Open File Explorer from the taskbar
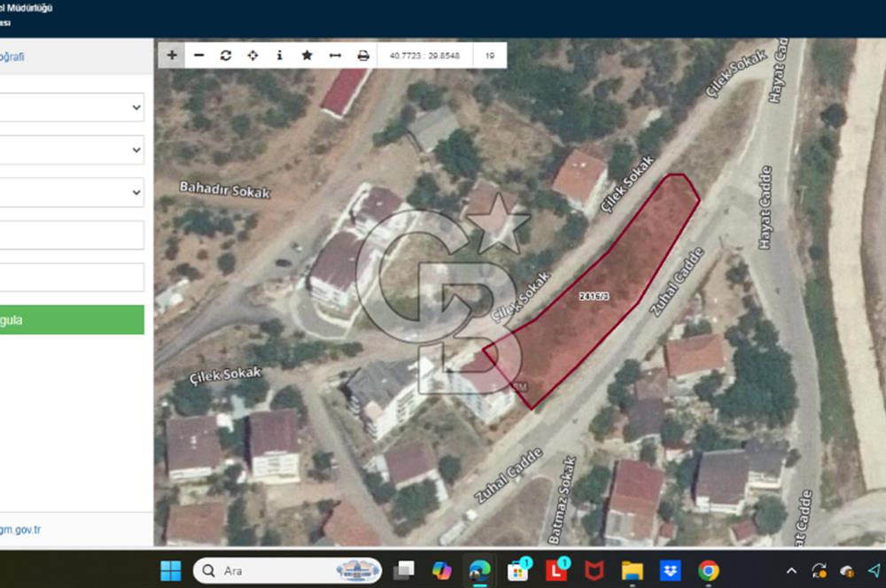The image size is (886, 588). (632, 570)
